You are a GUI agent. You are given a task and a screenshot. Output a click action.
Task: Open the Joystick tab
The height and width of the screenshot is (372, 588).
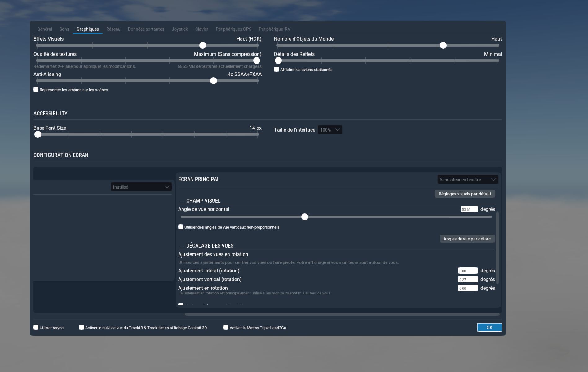(x=180, y=29)
